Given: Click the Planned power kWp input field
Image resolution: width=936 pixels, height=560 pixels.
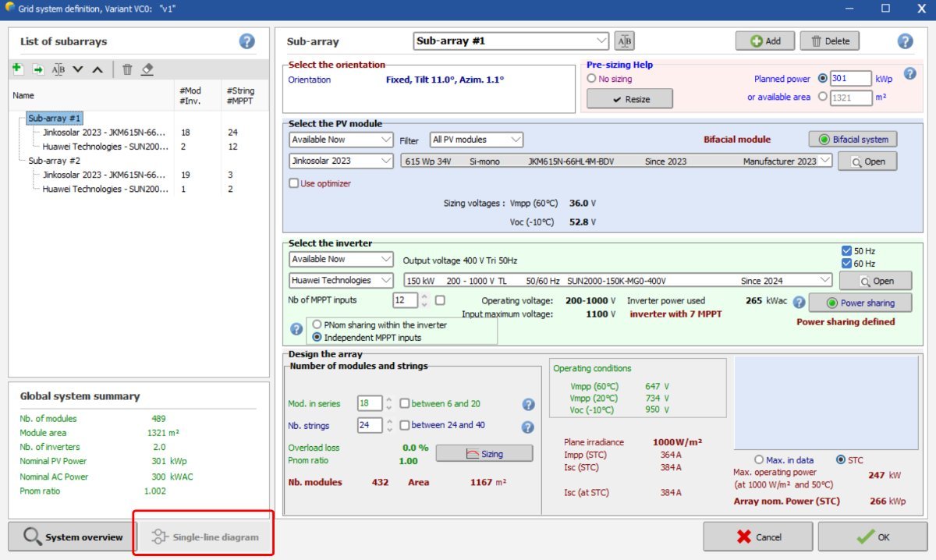Looking at the screenshot, I should (x=850, y=78).
